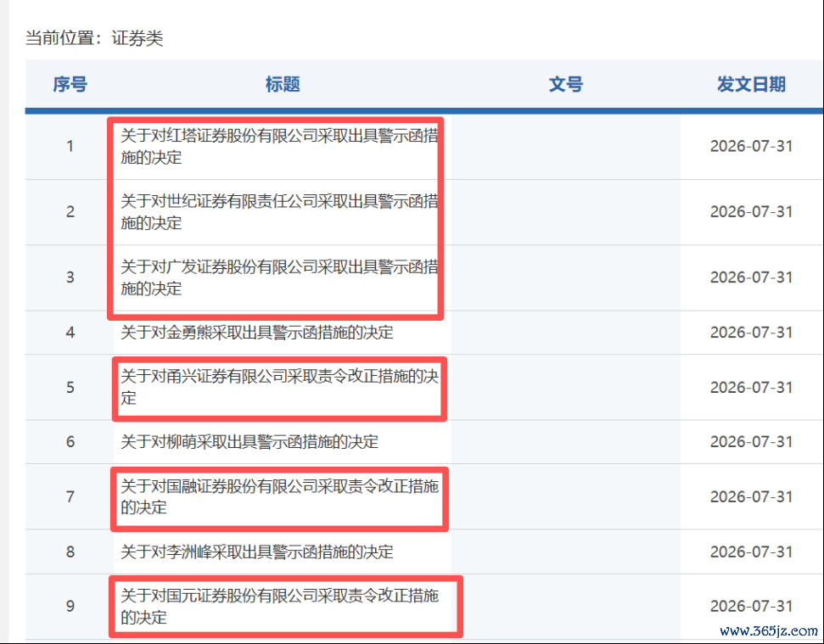Click serial number 5 in the table
Screen dimensions: 824x644
70,387
